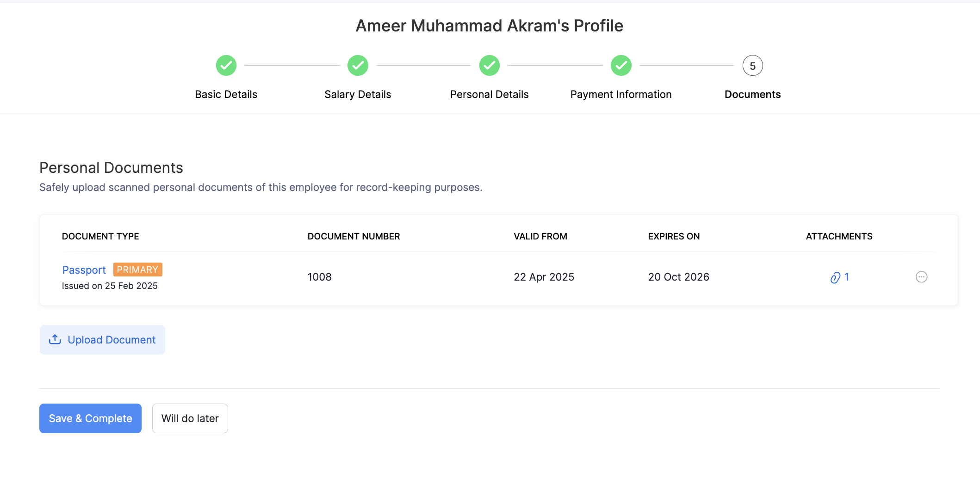Click the Payment Information green checkmark icon
The height and width of the screenshot is (478, 980).
tap(621, 66)
